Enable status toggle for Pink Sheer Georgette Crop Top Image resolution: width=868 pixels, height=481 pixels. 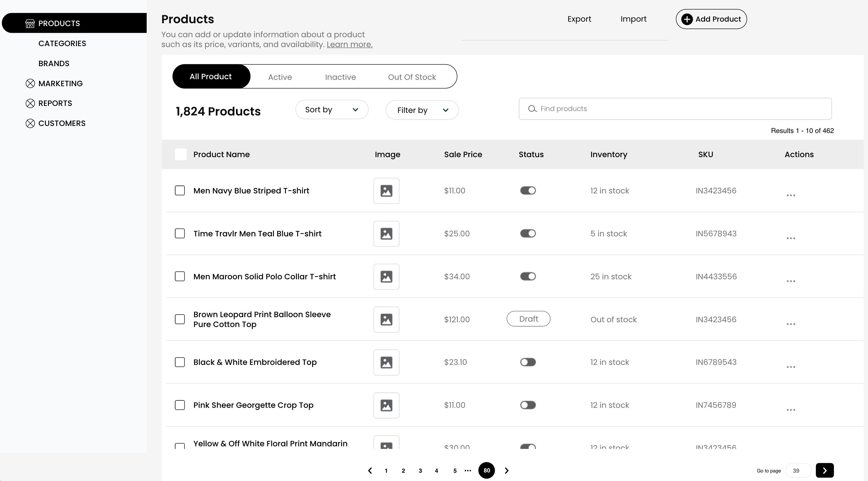[528, 405]
